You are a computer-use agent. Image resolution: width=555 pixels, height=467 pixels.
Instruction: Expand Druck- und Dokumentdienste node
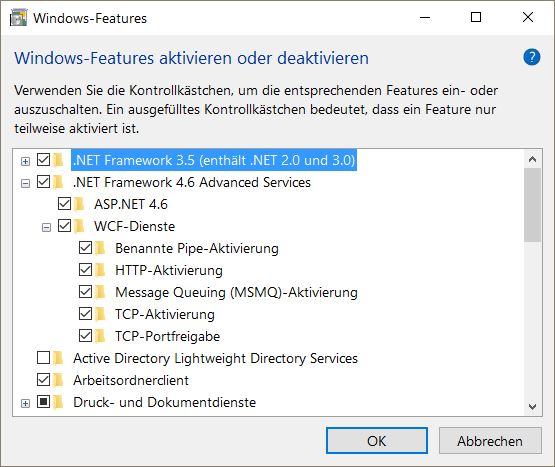pyautogui.click(x=25, y=403)
